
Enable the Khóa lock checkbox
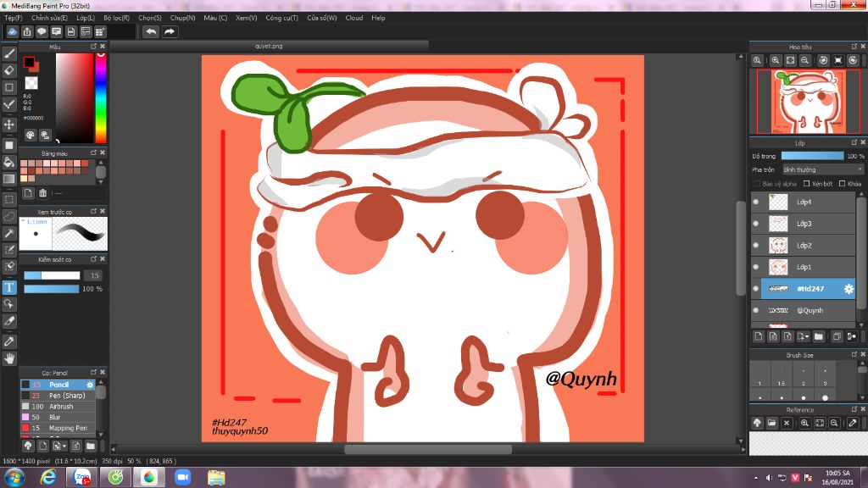(x=842, y=184)
